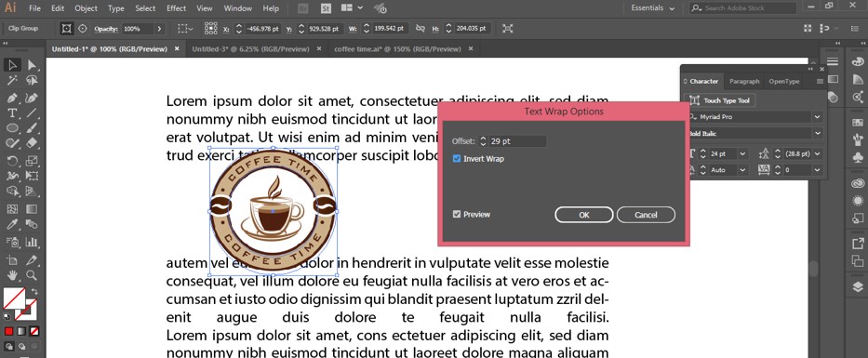The width and height of the screenshot is (868, 358).
Task: Open the arrange documents dropdown
Action: [352, 8]
